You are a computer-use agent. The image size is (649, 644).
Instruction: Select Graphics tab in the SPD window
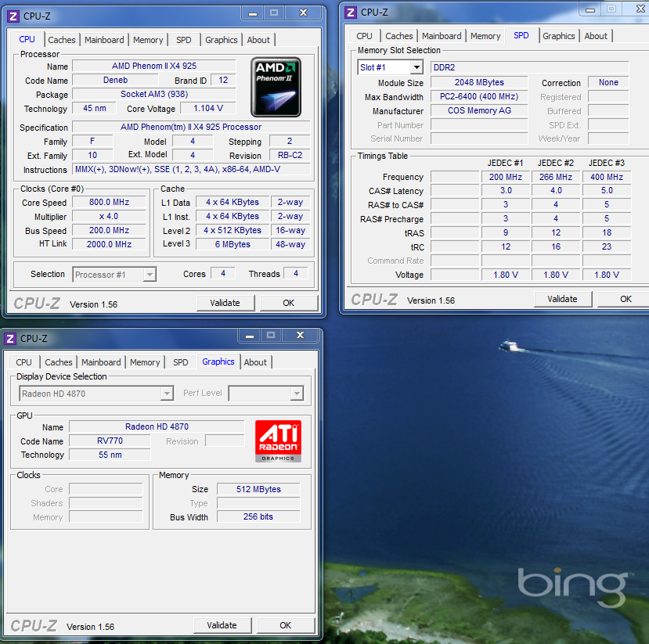click(x=559, y=36)
